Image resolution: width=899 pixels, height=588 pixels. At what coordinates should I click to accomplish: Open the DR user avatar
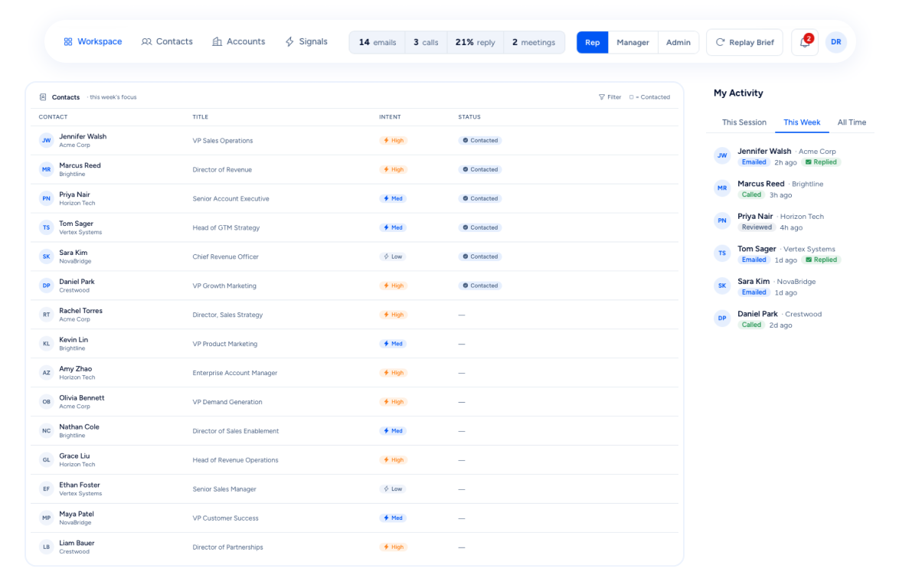(836, 42)
